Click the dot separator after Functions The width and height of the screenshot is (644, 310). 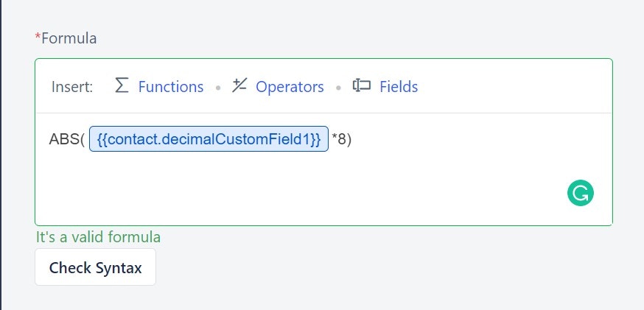217,88
